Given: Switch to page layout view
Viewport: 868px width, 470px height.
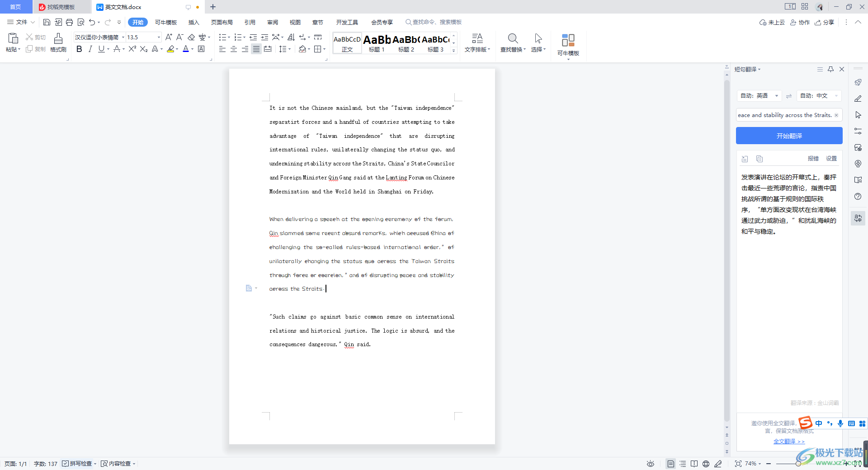Looking at the screenshot, I should click(x=671, y=464).
